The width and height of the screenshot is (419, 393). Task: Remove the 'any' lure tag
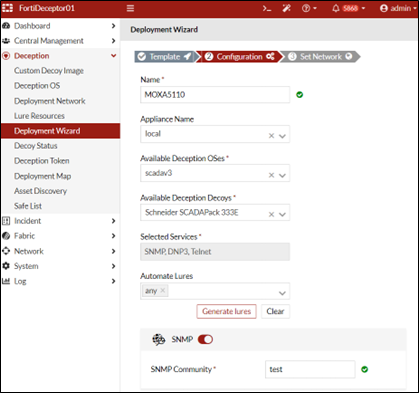163,290
